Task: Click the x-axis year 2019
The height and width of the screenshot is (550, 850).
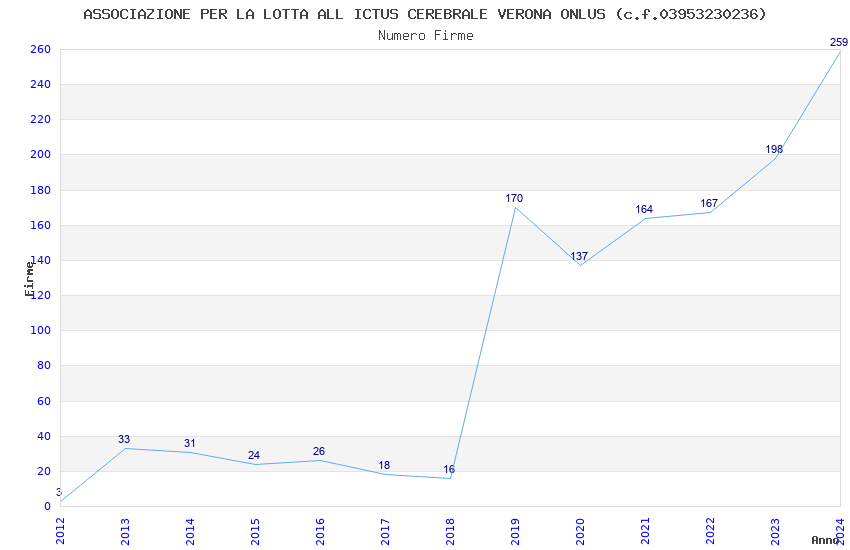Action: 516,531
